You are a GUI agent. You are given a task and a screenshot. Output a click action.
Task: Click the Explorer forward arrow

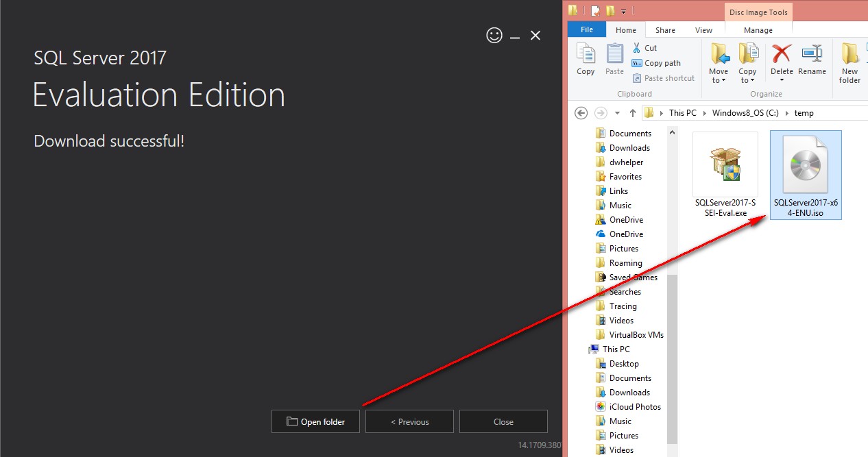point(601,113)
